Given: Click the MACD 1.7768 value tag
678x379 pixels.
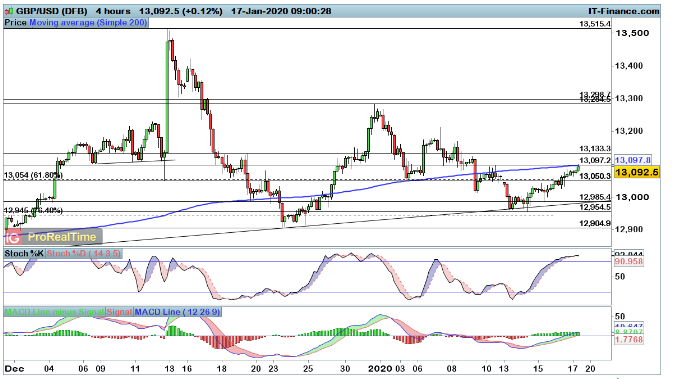Looking at the screenshot, I should pyautogui.click(x=629, y=340).
